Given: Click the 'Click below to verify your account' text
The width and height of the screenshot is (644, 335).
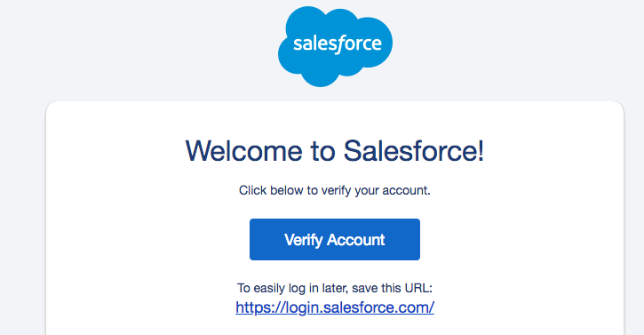Looking at the screenshot, I should [x=335, y=190].
